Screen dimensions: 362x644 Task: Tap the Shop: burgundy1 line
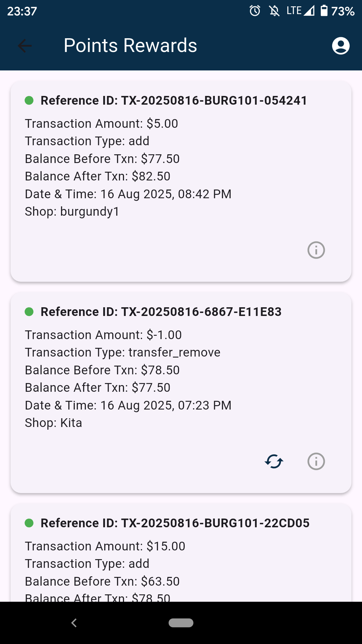(x=72, y=212)
